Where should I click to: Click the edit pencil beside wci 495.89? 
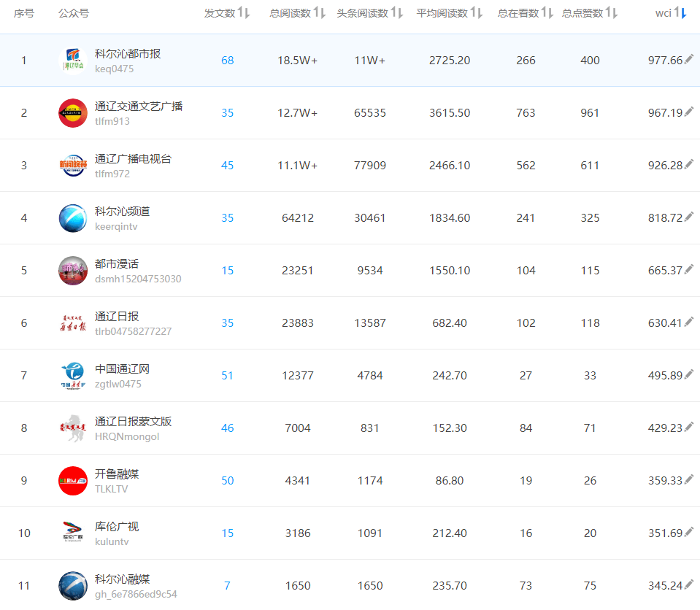[x=689, y=375]
